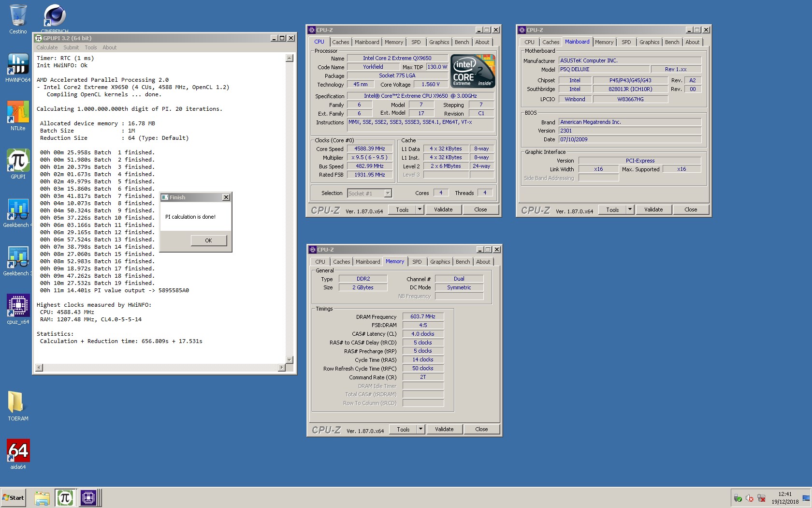Launch the cpuz_x64 desktop shortcut
Screen dimensions: 812x508
(18, 310)
